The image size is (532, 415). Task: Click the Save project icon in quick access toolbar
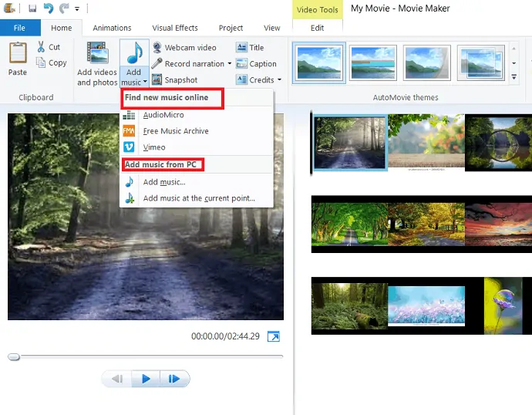32,8
